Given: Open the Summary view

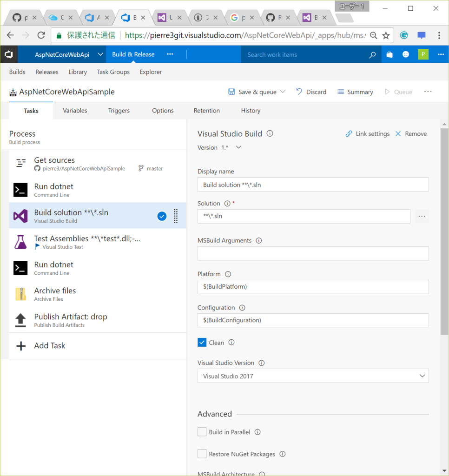Looking at the screenshot, I should 355,92.
